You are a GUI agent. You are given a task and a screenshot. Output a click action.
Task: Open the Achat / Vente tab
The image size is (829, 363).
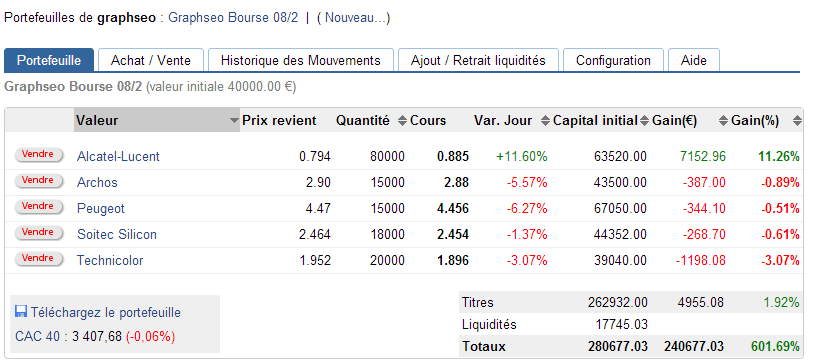coord(151,60)
